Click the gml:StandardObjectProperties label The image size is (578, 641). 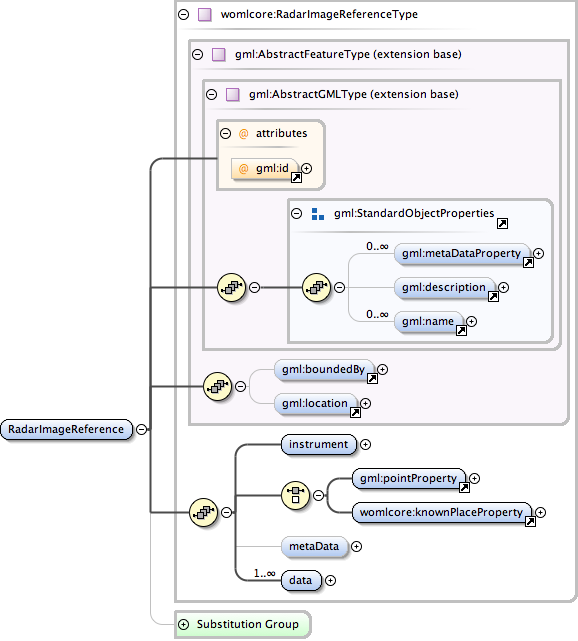coord(414,213)
